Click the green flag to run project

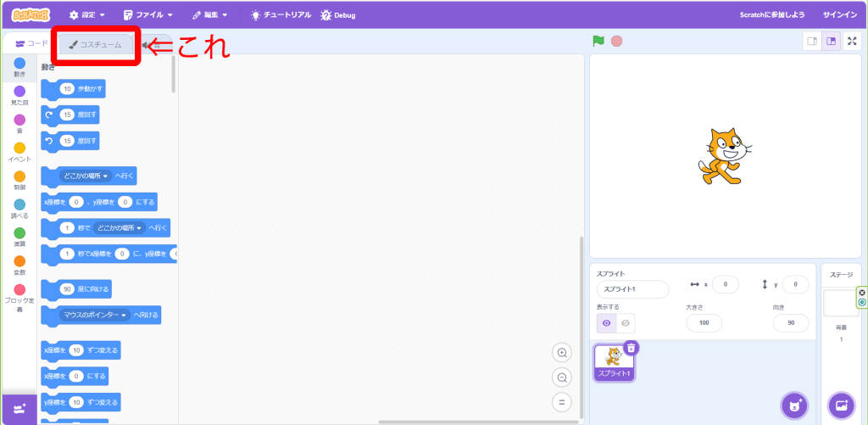[598, 41]
